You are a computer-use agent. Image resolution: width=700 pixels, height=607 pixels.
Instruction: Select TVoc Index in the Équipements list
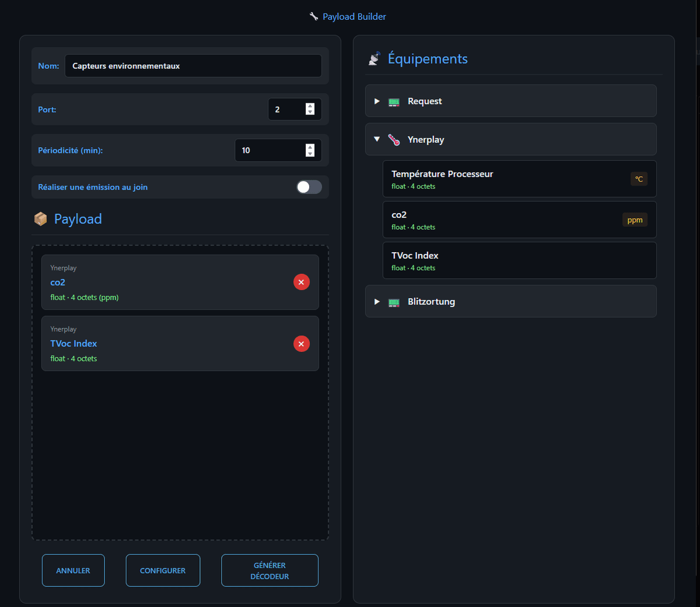[x=520, y=261]
